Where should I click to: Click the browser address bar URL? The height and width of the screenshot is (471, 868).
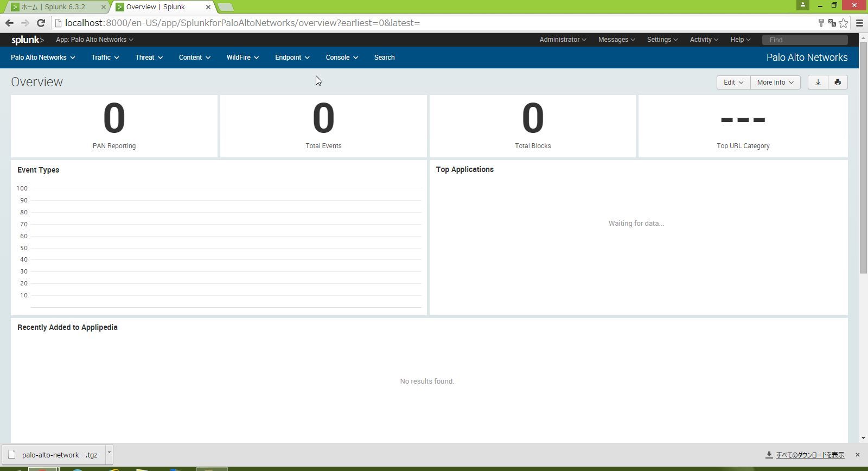point(242,23)
